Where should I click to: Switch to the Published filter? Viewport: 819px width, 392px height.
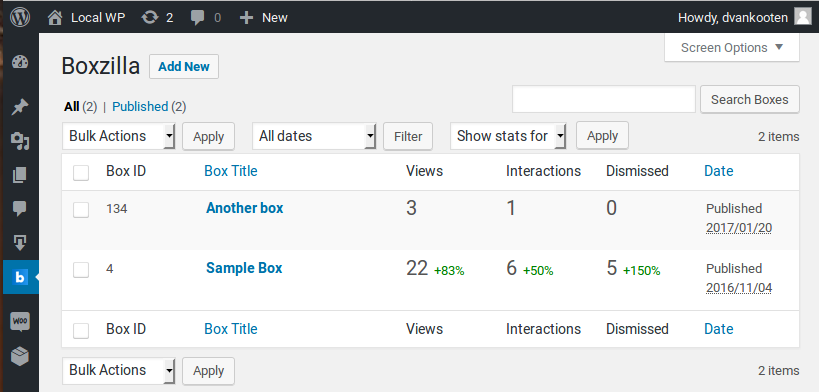(x=140, y=107)
